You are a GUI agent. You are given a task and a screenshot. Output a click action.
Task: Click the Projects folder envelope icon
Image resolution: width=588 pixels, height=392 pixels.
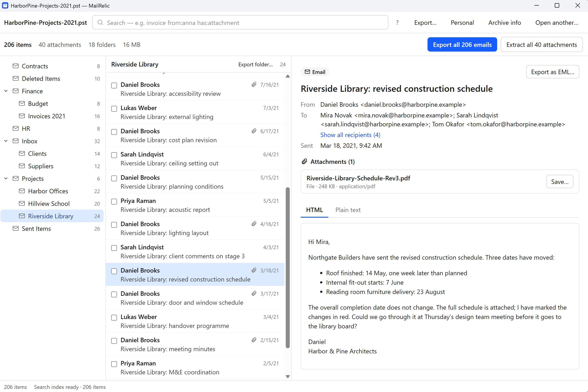pyautogui.click(x=15, y=178)
